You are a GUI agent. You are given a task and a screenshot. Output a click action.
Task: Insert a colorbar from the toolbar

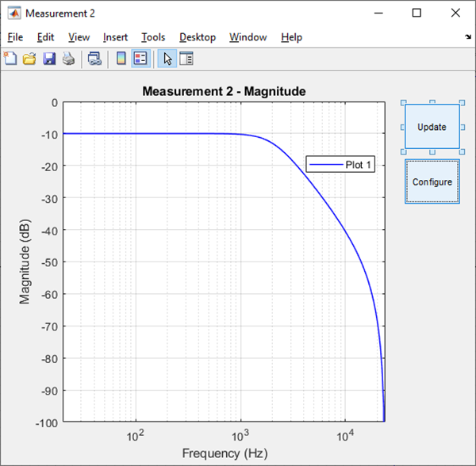pyautogui.click(x=121, y=59)
